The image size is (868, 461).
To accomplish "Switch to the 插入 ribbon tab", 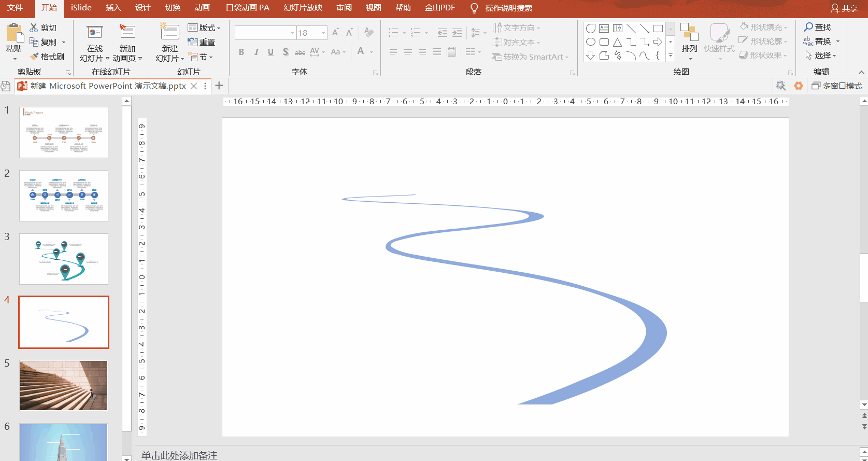I will pyautogui.click(x=113, y=8).
